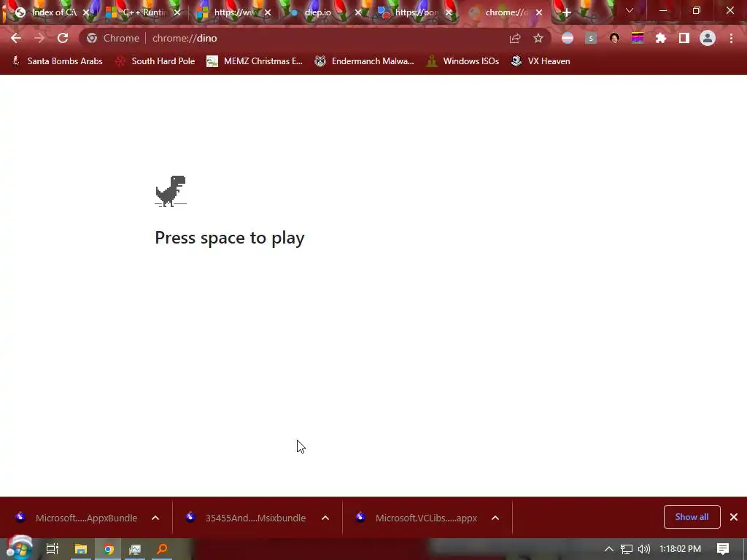This screenshot has height=560, width=747.
Task: Open the 'Windows ISOs' bookmark
Action: pyautogui.click(x=463, y=61)
